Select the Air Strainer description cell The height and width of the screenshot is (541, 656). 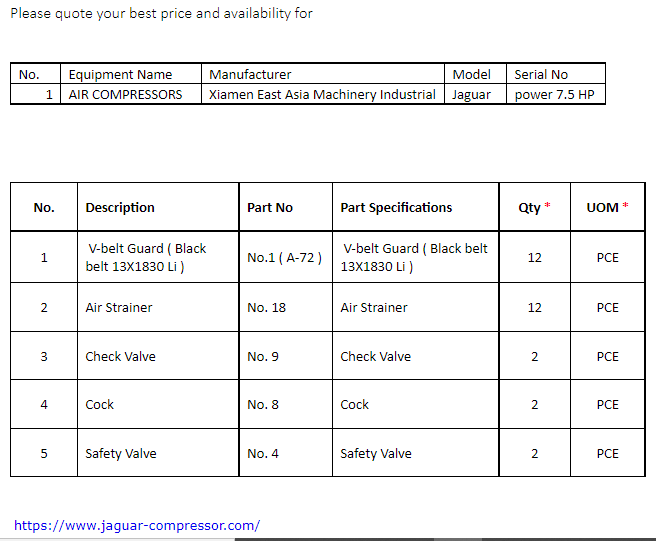pyautogui.click(x=158, y=308)
